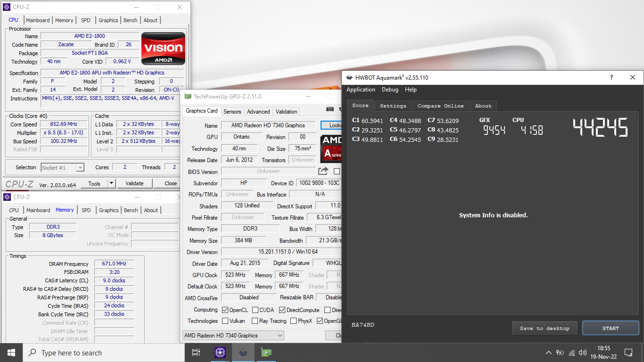Click the volume speaker tray icon

[x=583, y=353]
